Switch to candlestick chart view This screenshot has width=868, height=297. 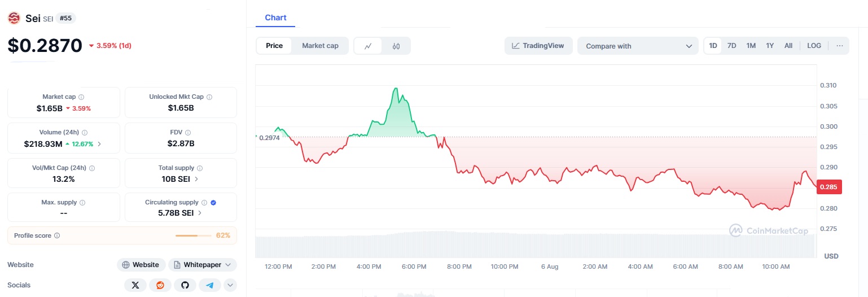[x=396, y=46]
